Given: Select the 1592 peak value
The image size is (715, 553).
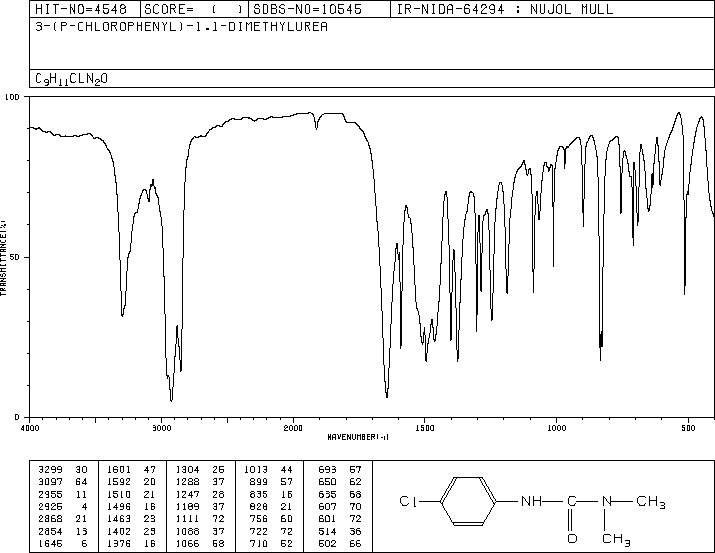Looking at the screenshot, I should 119,482.
